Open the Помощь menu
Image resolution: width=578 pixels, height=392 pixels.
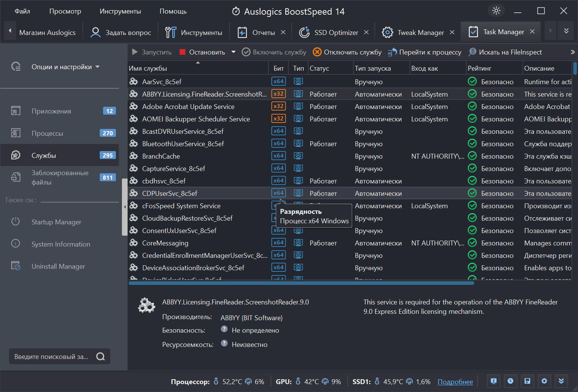pyautogui.click(x=173, y=11)
